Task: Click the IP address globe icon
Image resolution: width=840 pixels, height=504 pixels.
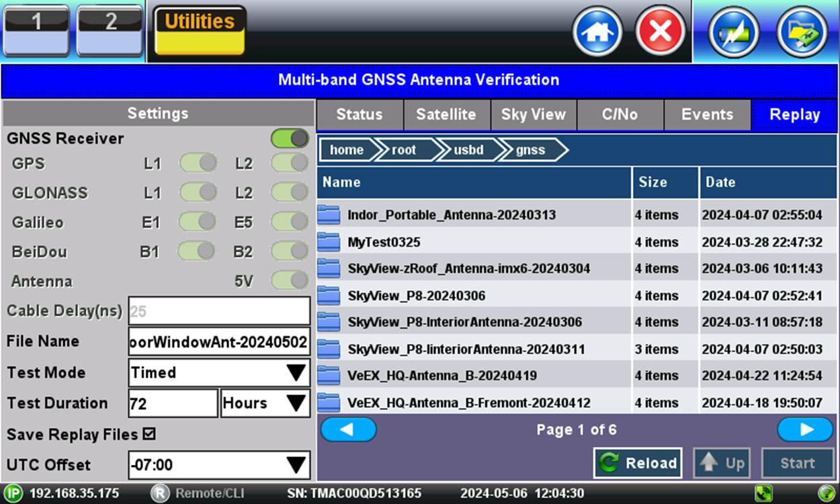Action: point(12,492)
